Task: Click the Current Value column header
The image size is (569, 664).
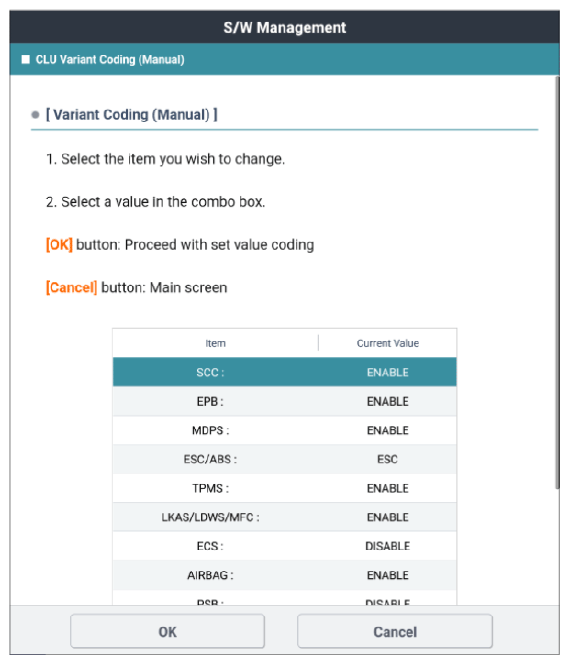Action: pos(387,343)
